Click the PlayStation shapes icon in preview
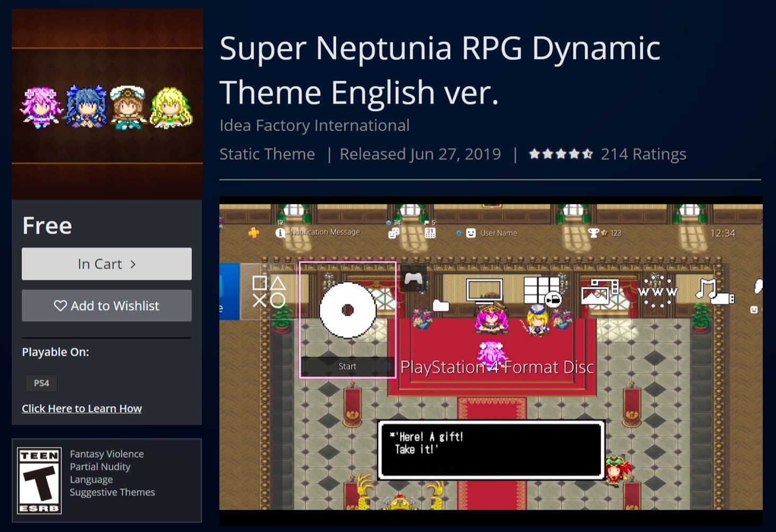 [x=269, y=291]
